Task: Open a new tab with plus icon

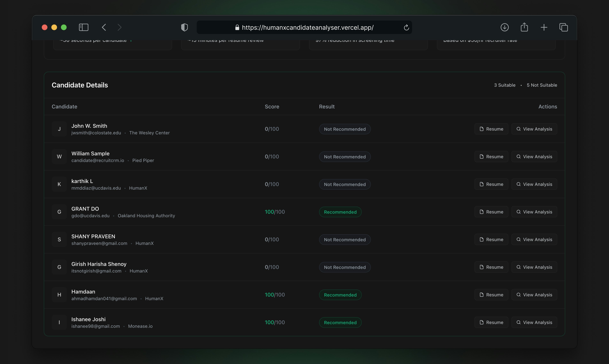Action: [x=544, y=27]
